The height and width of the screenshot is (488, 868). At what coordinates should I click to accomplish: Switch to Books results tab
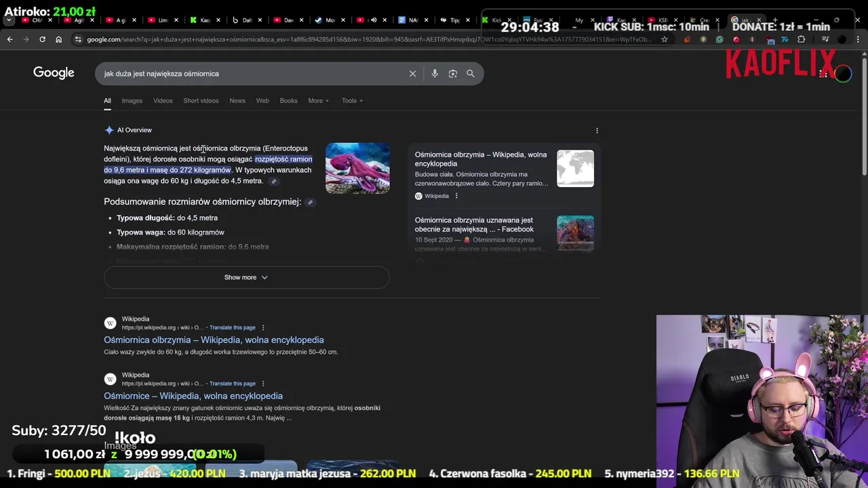coord(288,101)
